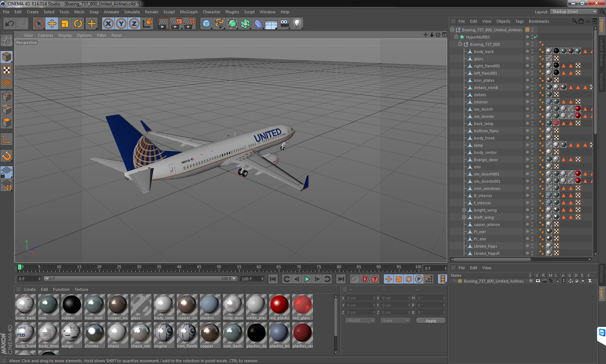
Task: Open the Render menu
Action: pyautogui.click(x=151, y=12)
